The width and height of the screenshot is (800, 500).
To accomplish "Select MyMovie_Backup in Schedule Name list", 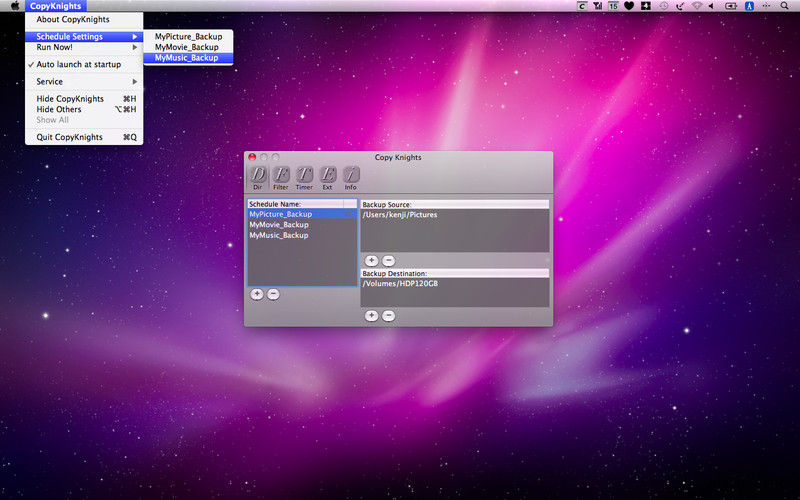I will pyautogui.click(x=302, y=224).
